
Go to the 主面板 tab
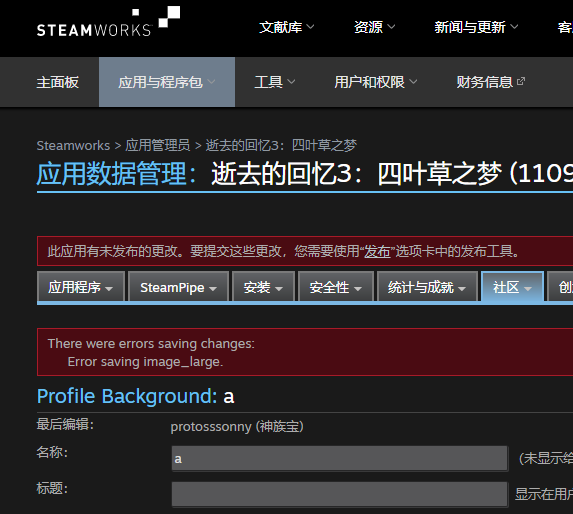click(x=57, y=82)
